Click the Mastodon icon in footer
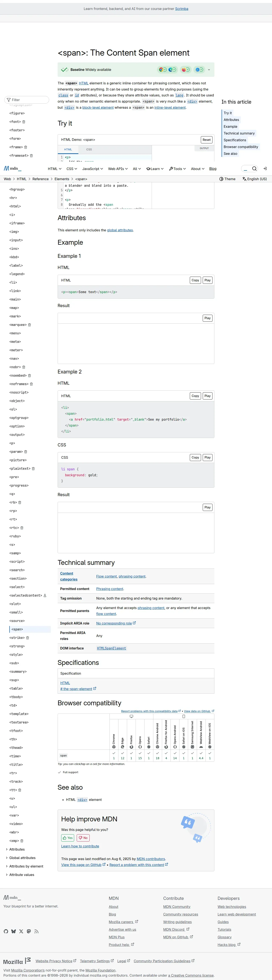This screenshot has width=272, height=980. click(29, 931)
